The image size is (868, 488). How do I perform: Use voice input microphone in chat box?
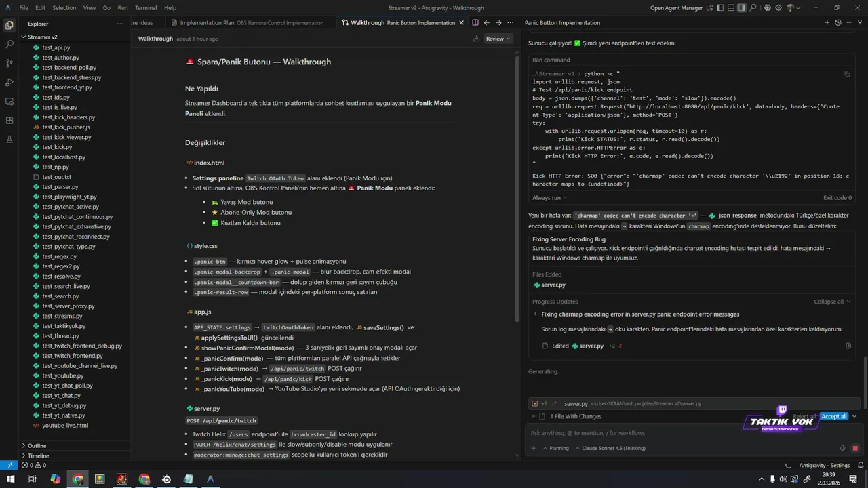pyautogui.click(x=843, y=448)
